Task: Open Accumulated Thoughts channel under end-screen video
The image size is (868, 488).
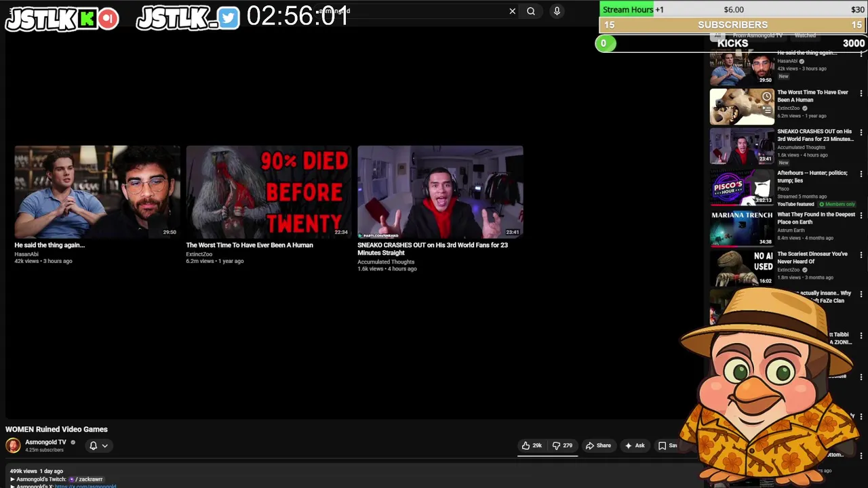Action: [386, 262]
